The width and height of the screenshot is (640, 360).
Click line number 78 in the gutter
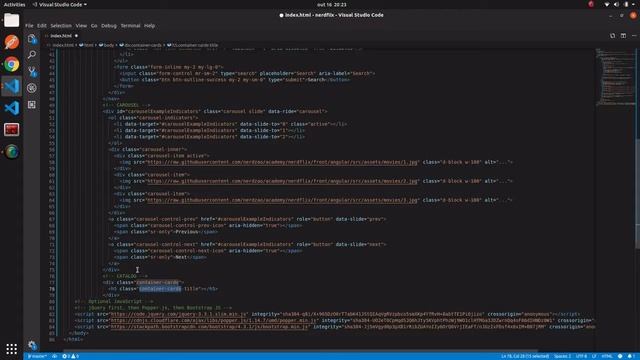pos(52,289)
